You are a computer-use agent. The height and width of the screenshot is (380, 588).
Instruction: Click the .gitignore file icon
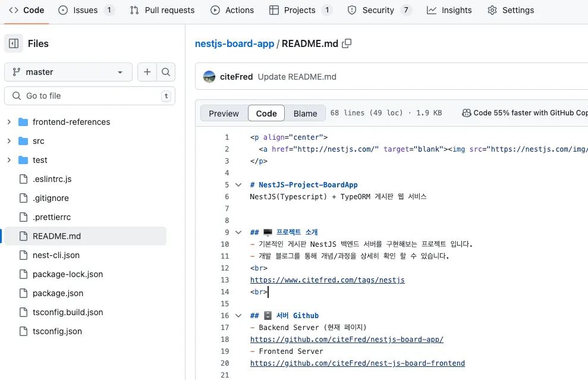(x=23, y=198)
